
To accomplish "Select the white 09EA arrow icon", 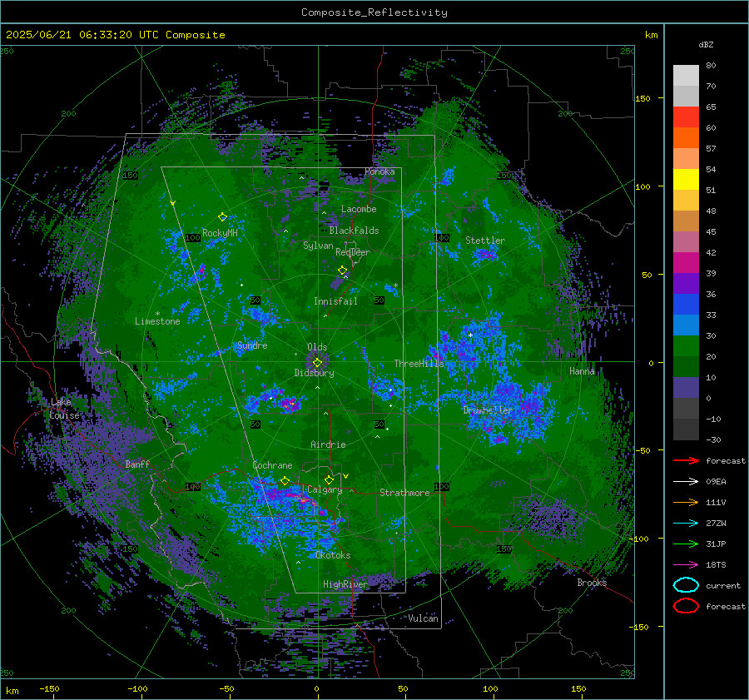I will pyautogui.click(x=686, y=482).
